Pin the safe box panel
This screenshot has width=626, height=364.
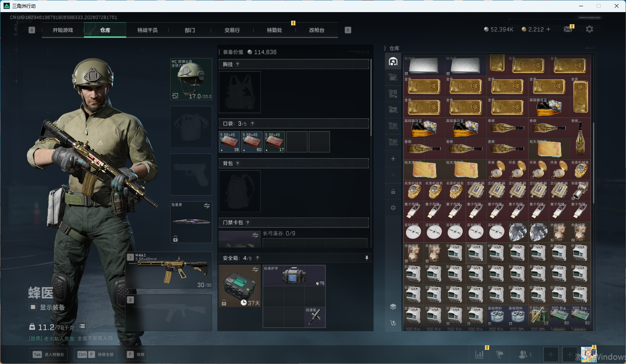point(367,258)
